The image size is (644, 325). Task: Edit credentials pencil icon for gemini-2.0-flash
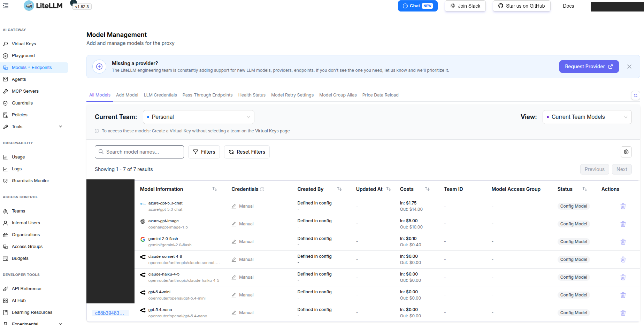234,242
